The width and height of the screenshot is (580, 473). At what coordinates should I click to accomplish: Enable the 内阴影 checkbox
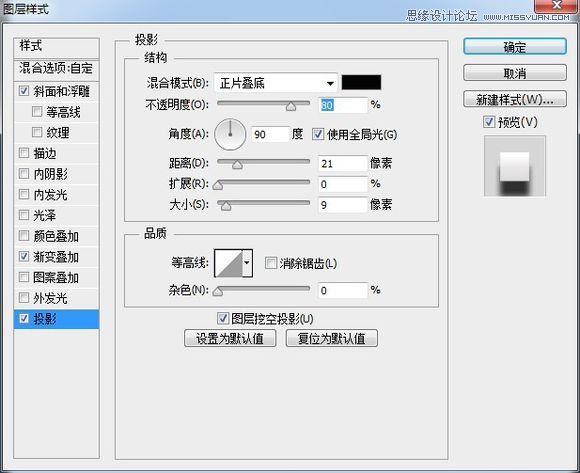tap(24, 173)
